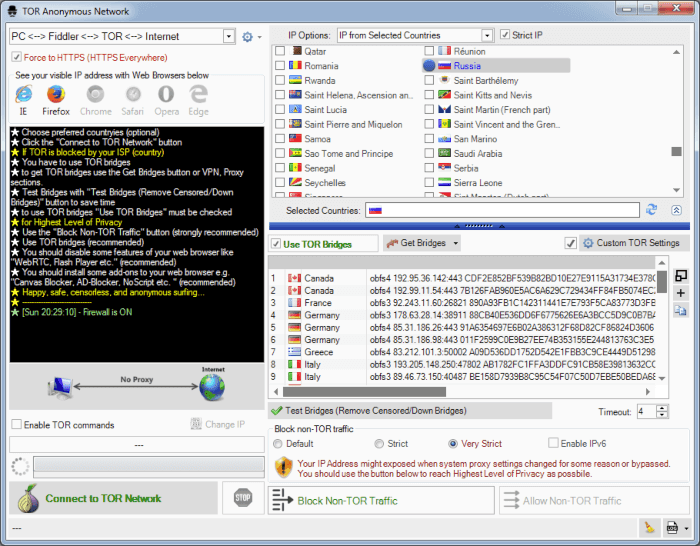This screenshot has height=546, width=700.
Task: Select bridge row 7 Greece
Action: coord(462,352)
